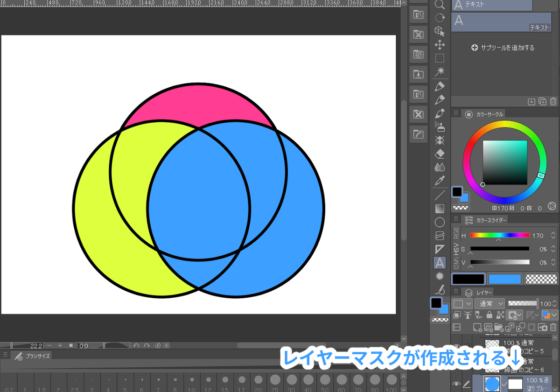Viewport: 560px width, 392px height.
Task: Toggle Clip to layer below
Action: [457, 315]
